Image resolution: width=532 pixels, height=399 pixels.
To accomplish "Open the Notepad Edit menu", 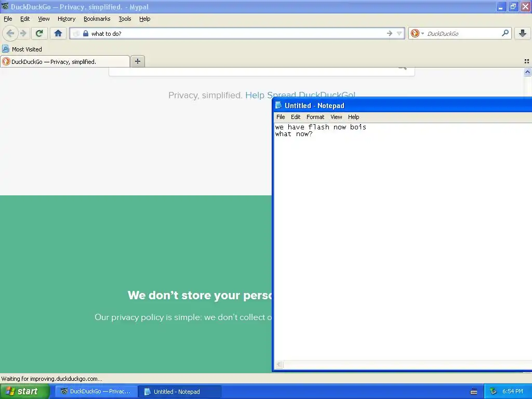I will point(296,117).
